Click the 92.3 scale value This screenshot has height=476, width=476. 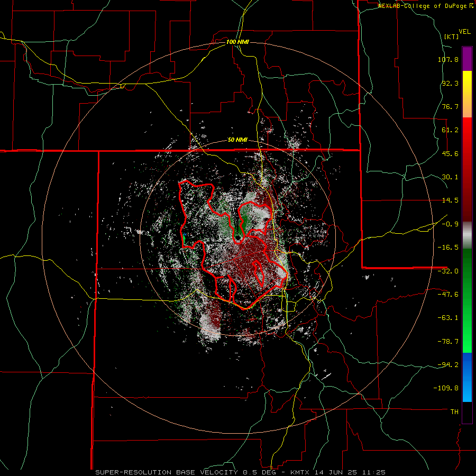point(450,83)
